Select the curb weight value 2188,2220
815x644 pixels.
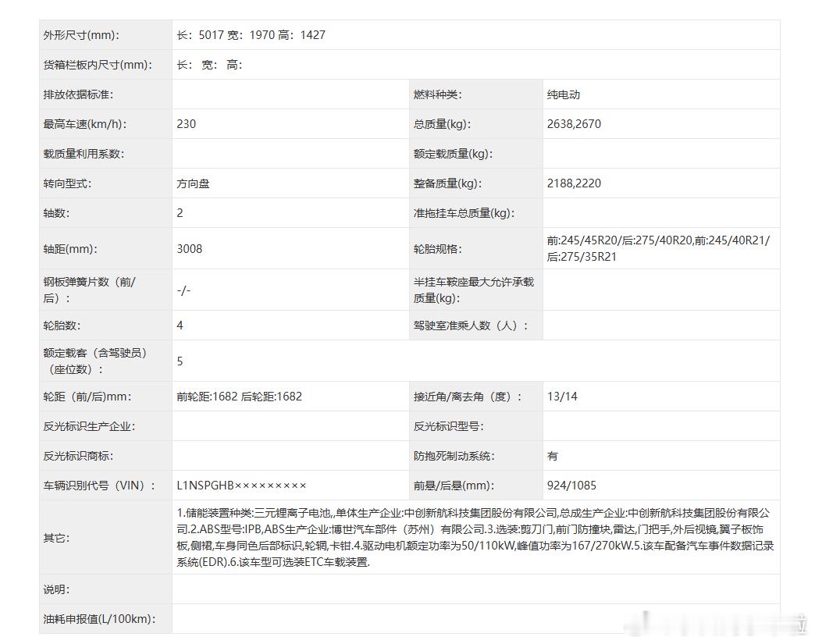(x=574, y=183)
